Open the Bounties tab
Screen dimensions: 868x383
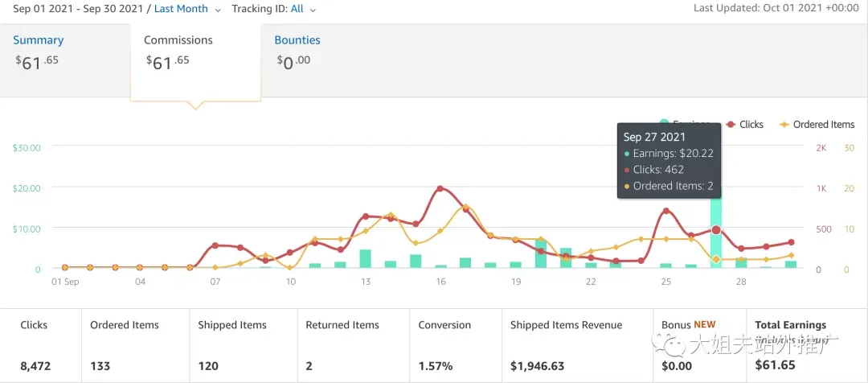(297, 40)
